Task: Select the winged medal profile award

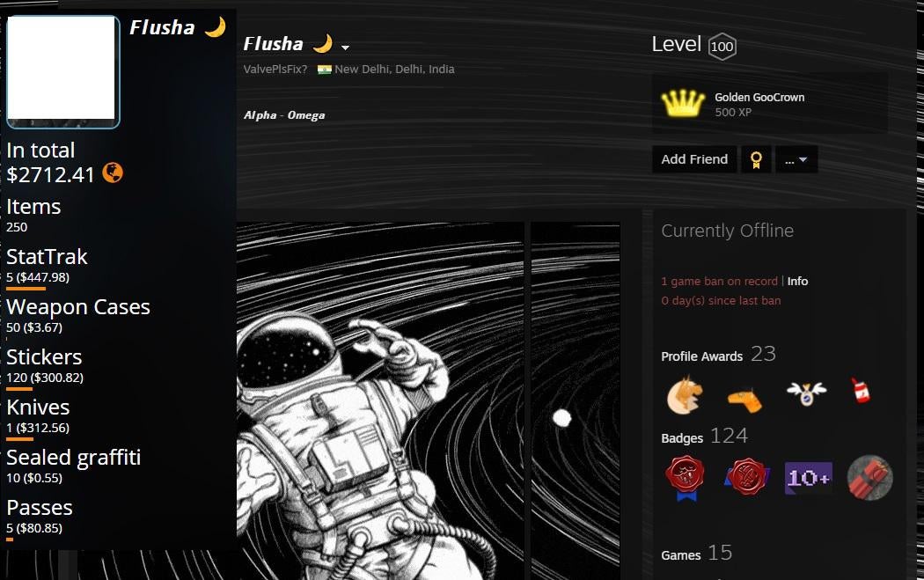Action: (x=806, y=393)
